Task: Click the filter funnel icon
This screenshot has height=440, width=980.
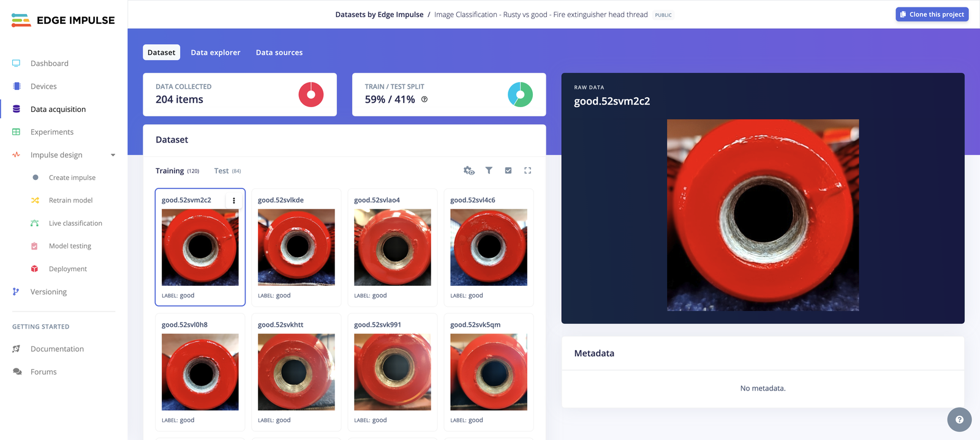Action: pos(489,171)
